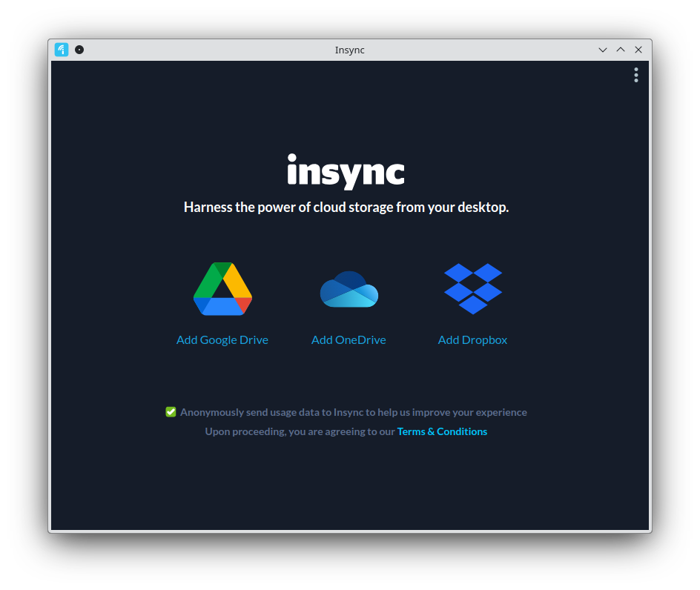Uncheck anonymous usage data checkbox
Screen dimensions: 700x590
point(171,412)
